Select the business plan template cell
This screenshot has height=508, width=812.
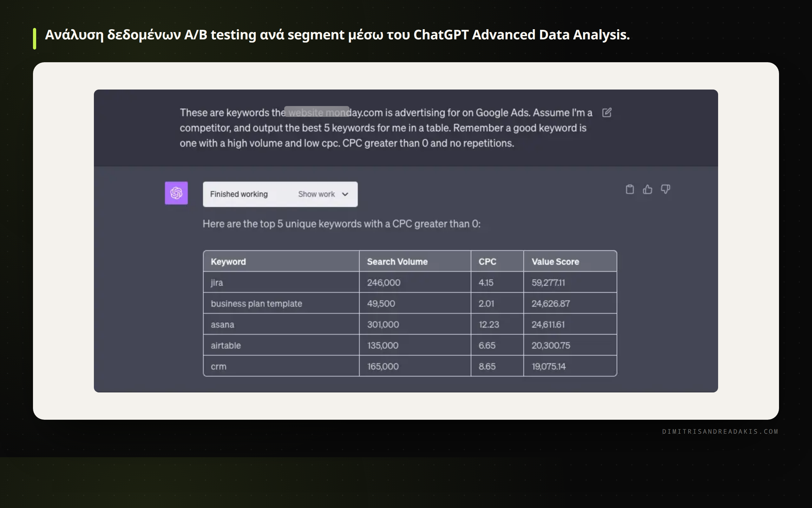(x=281, y=304)
